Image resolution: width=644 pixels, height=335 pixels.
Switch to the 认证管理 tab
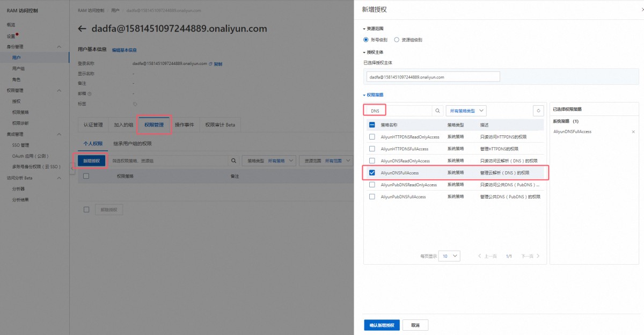(93, 125)
